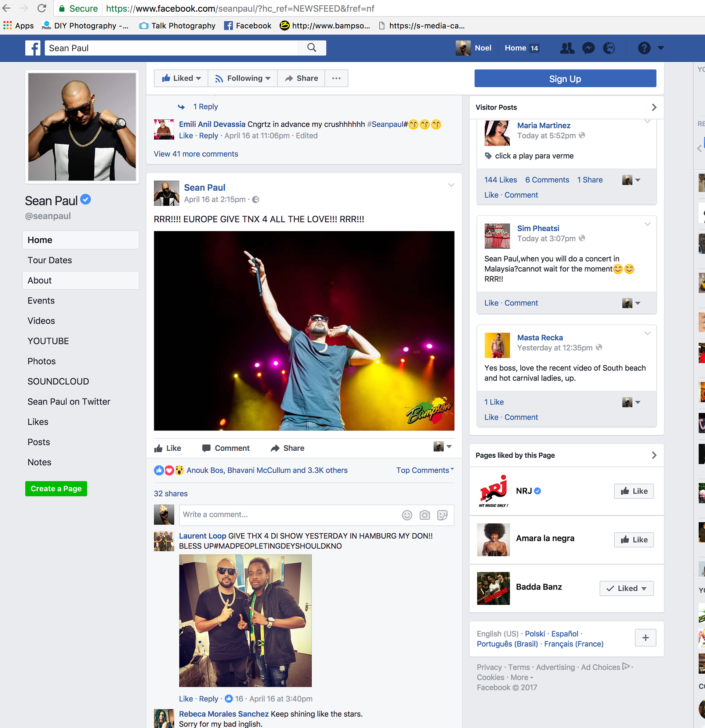This screenshot has width=705, height=728.
Task: Click the Facebook logo icon
Action: click(x=33, y=48)
